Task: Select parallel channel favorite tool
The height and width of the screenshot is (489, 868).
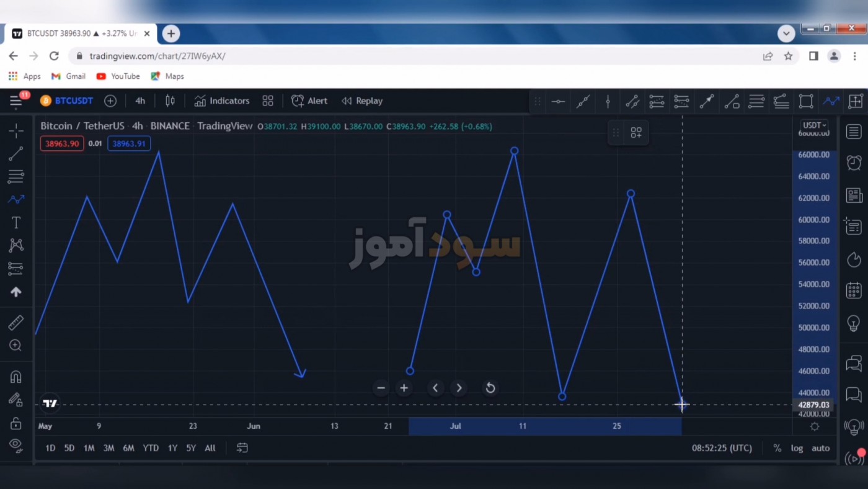Action: click(x=632, y=101)
